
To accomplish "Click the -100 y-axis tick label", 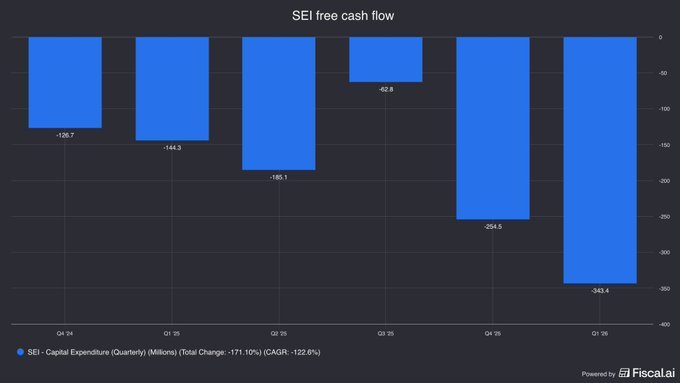I will pos(664,109).
